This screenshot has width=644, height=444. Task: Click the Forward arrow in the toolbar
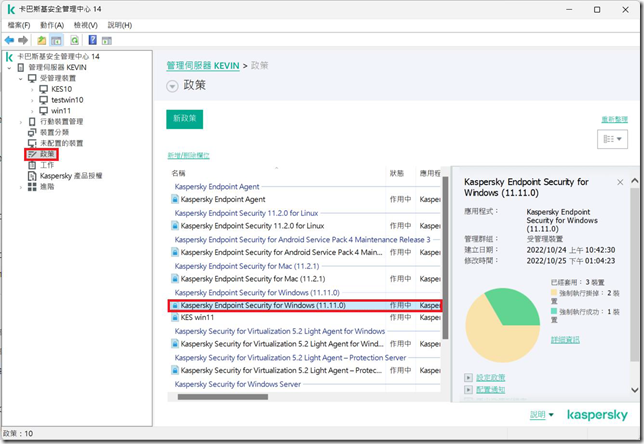[22, 40]
